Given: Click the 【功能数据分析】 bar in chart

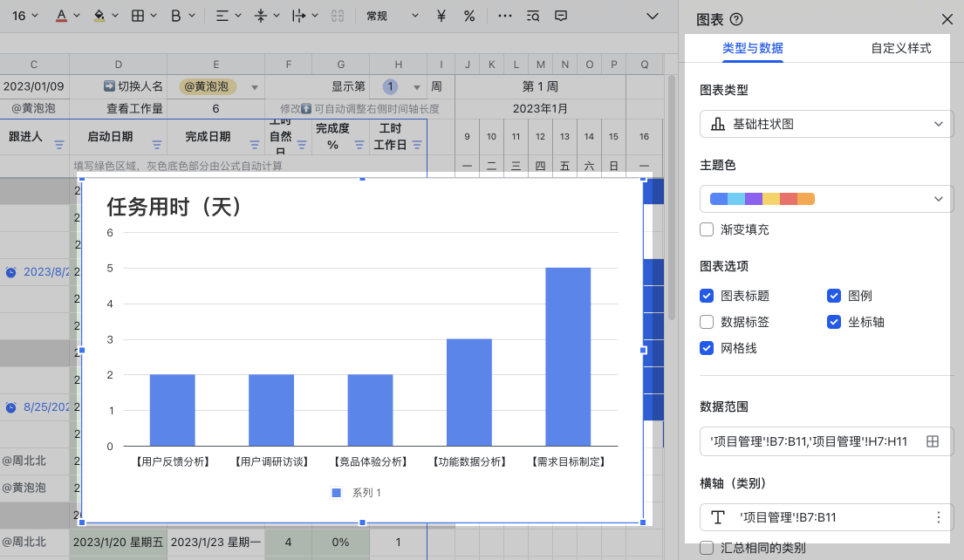Looking at the screenshot, I should (x=469, y=393).
